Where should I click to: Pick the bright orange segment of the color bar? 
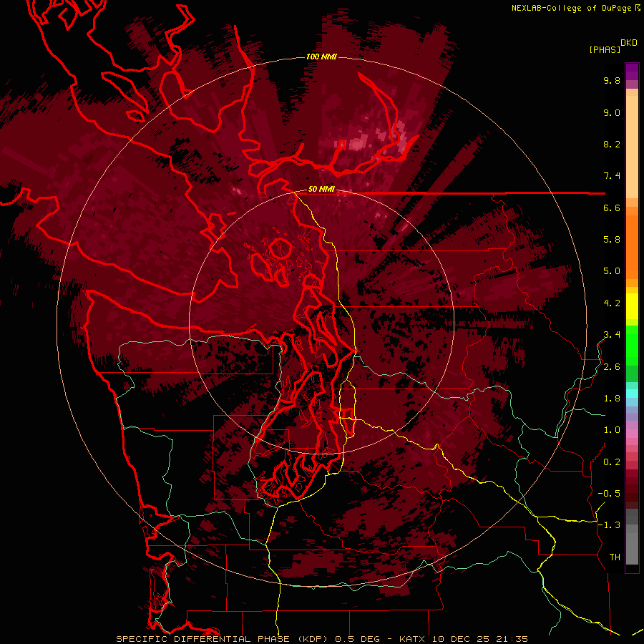pos(632,246)
